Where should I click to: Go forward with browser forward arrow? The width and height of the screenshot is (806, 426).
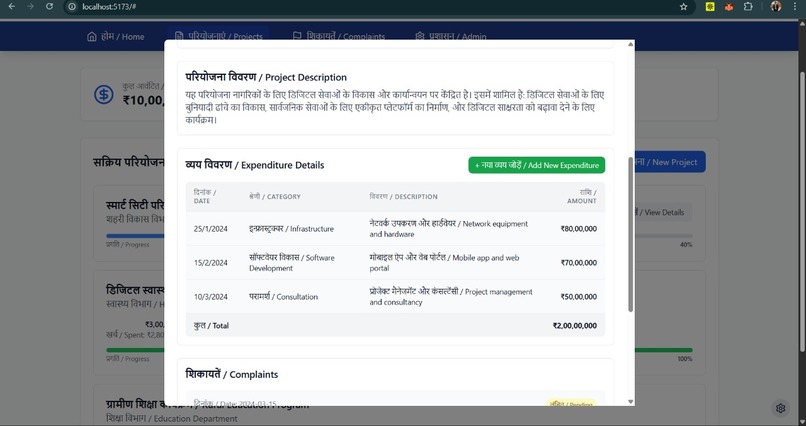tap(30, 7)
